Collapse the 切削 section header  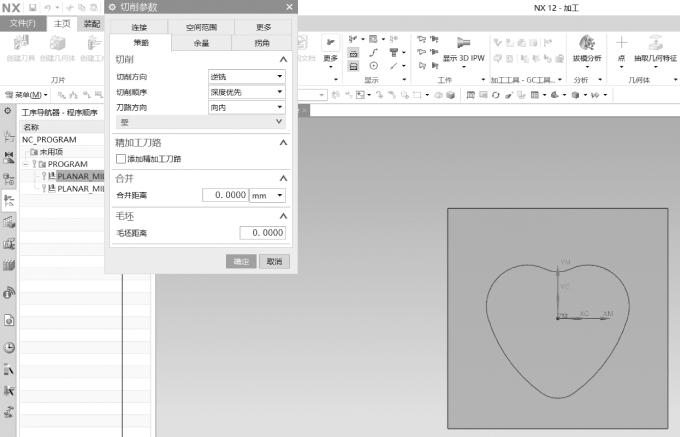coord(282,60)
